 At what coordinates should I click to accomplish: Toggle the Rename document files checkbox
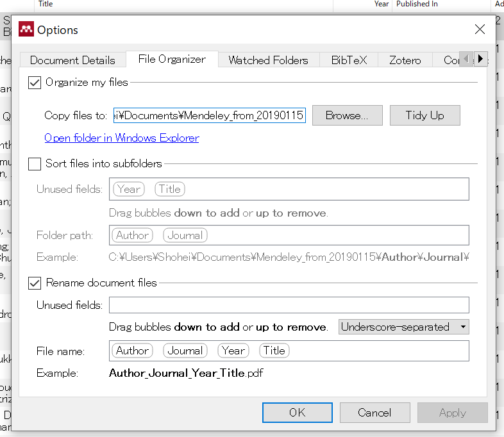click(x=35, y=283)
